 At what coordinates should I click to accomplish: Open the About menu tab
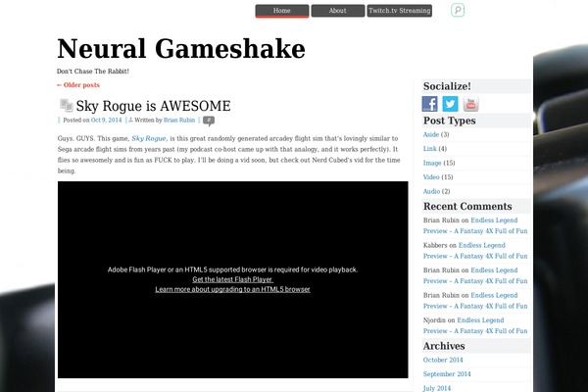click(337, 11)
